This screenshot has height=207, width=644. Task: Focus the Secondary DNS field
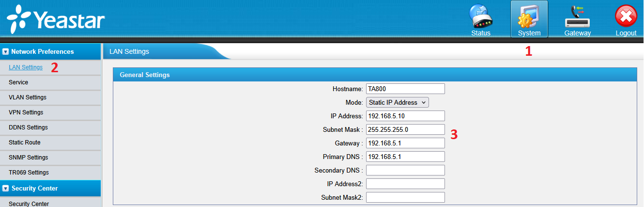405,170
